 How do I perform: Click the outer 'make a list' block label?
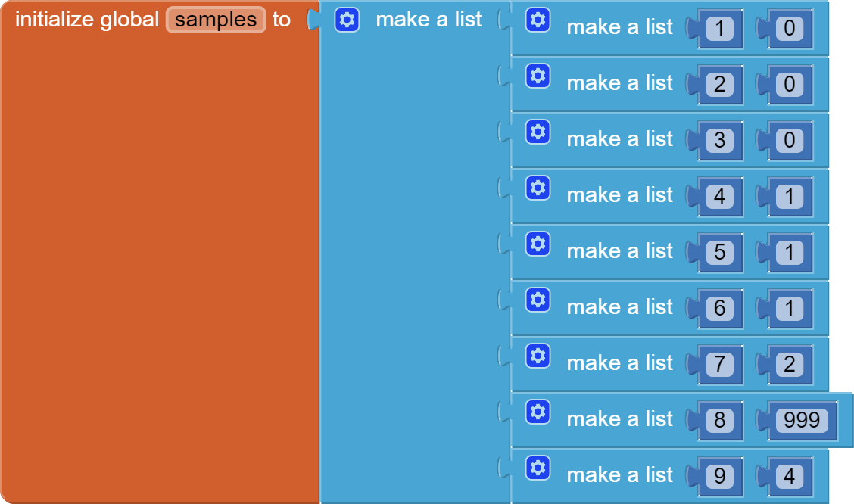point(429,20)
